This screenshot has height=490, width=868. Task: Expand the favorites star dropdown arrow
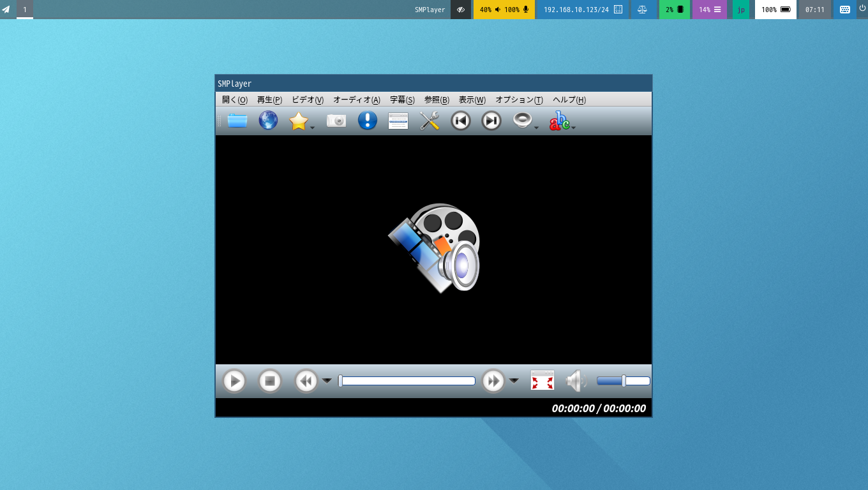point(313,128)
